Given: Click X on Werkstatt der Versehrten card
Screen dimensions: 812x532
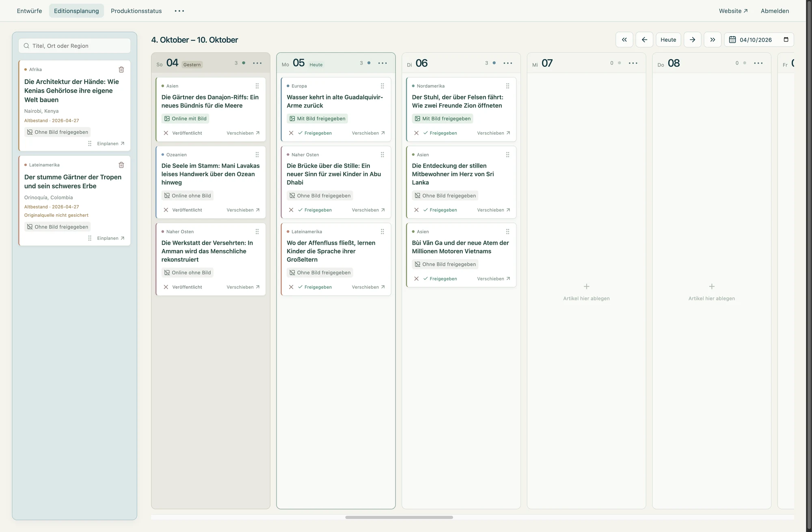Looking at the screenshot, I should coord(166,287).
